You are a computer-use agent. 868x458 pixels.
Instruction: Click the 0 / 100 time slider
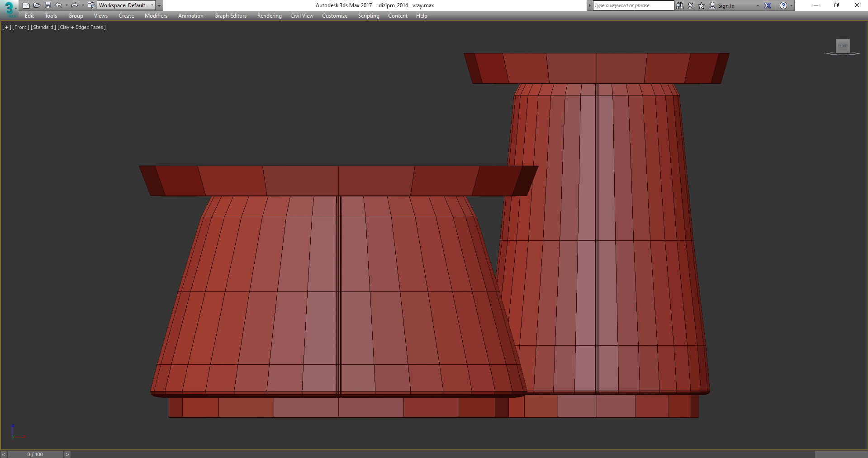pos(35,454)
